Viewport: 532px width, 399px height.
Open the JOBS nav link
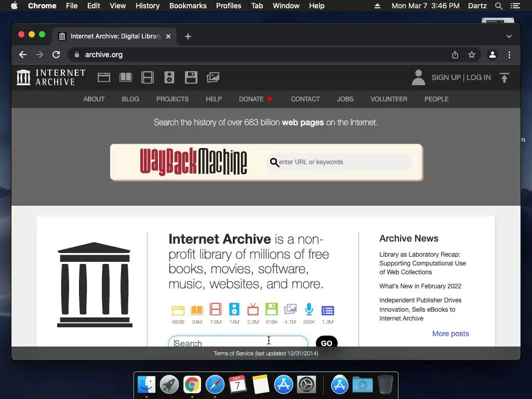[x=345, y=99]
